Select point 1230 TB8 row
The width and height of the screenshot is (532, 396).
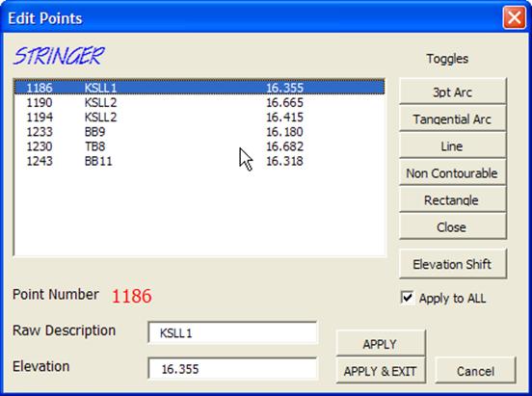click(x=199, y=146)
